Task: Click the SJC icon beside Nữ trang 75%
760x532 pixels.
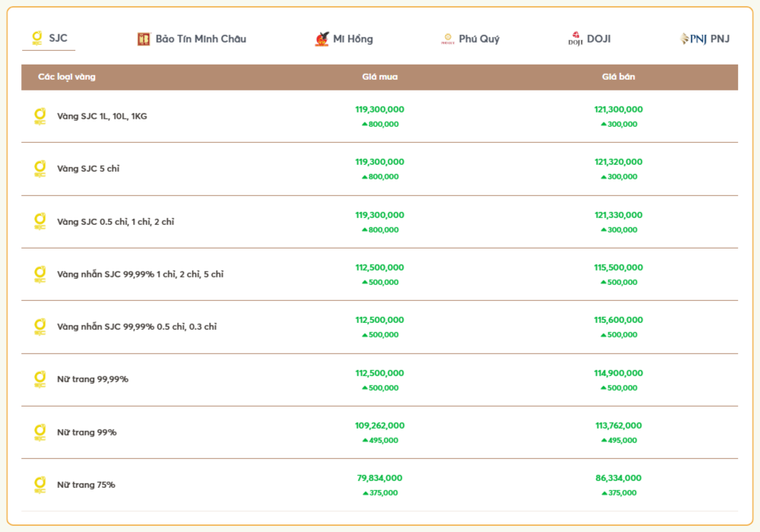Action: (x=40, y=485)
